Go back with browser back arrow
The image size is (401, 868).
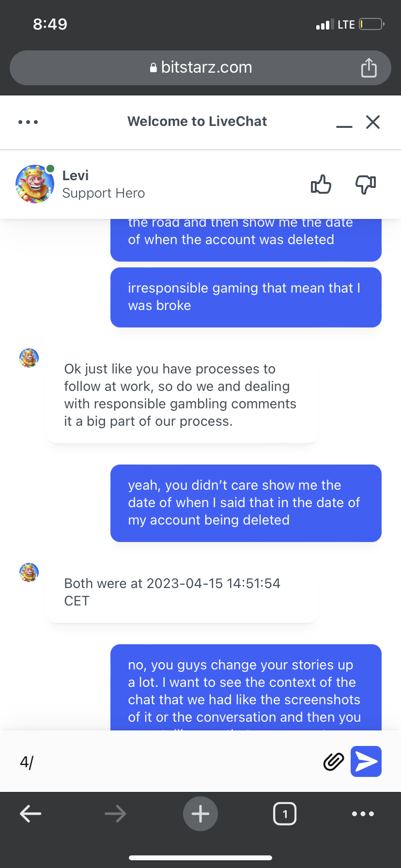31,814
